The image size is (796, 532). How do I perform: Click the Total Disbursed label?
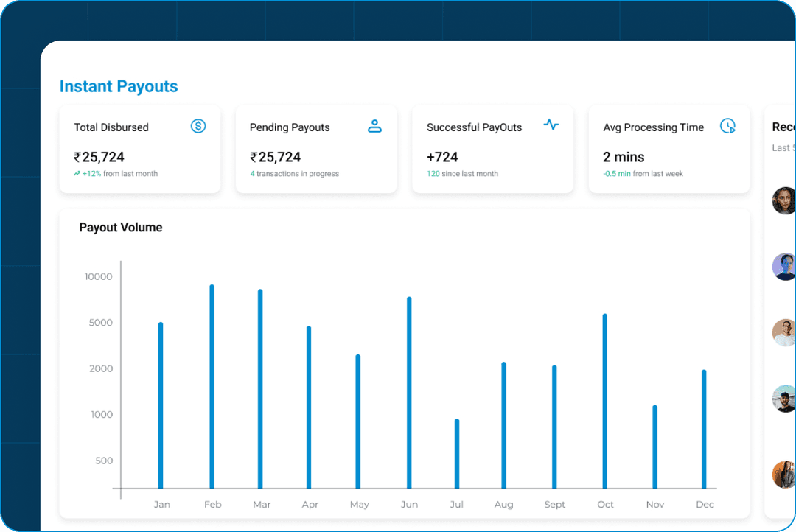click(111, 127)
